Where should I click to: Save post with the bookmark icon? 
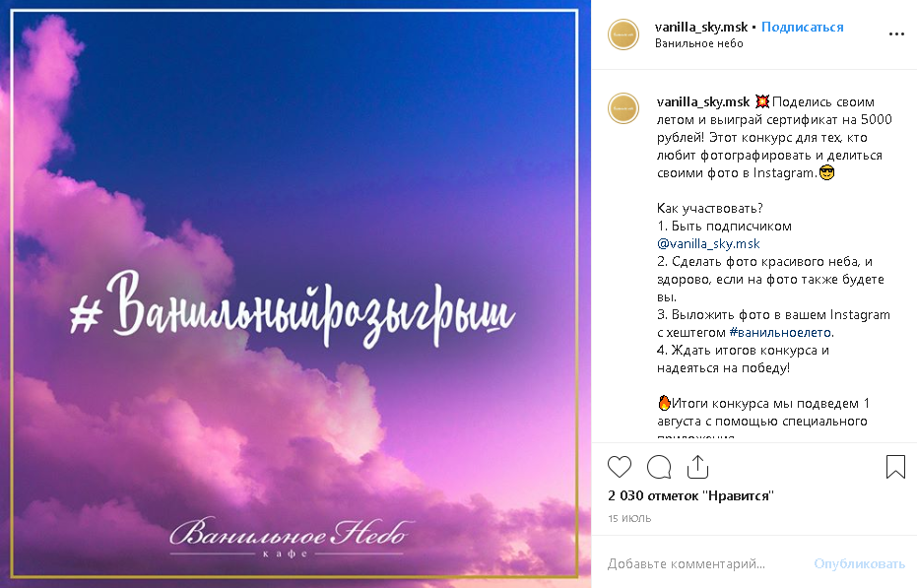pos(895,467)
